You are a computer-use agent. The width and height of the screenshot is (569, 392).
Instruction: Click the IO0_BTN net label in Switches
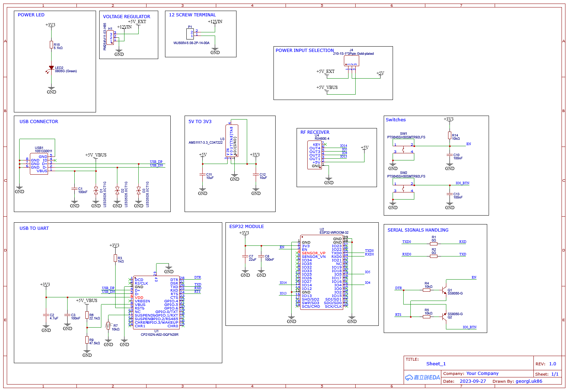[462, 183]
